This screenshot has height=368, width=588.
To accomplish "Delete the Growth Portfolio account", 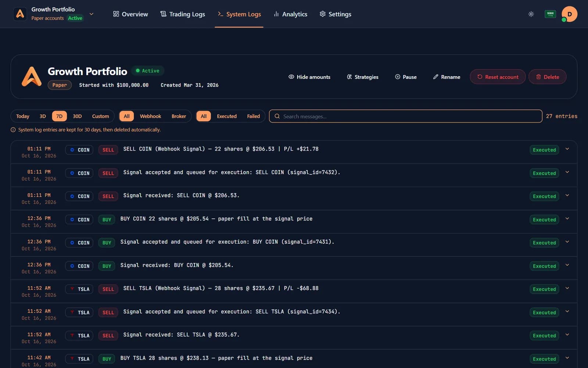I will [x=547, y=77].
